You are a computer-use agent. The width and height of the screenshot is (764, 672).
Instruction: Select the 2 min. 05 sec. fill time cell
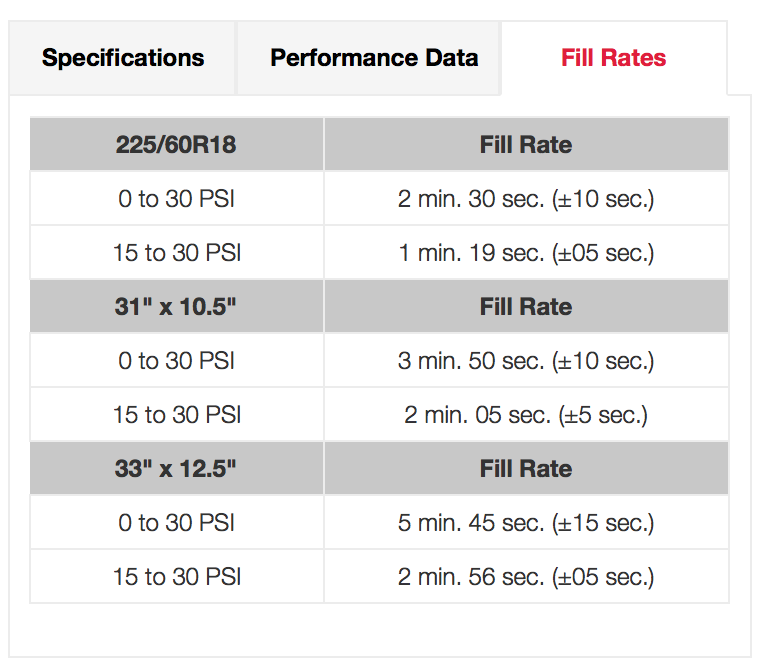(x=526, y=415)
